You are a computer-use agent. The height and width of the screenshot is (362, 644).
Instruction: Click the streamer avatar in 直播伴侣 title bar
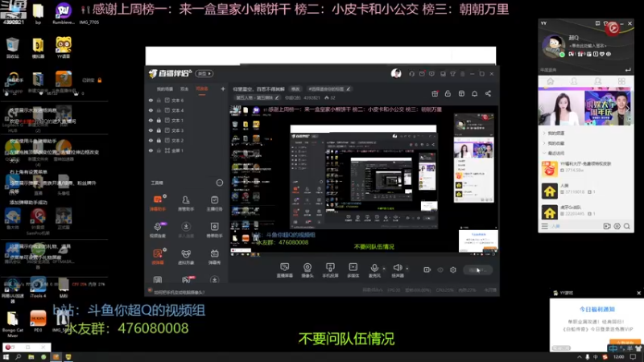pos(396,73)
